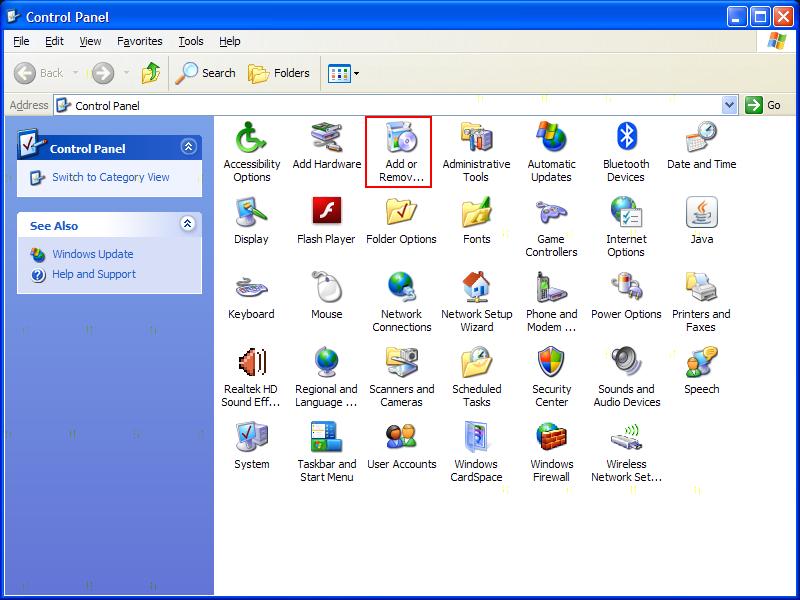Select Phone and Modem options
This screenshot has height=600, width=800.
[x=552, y=302]
